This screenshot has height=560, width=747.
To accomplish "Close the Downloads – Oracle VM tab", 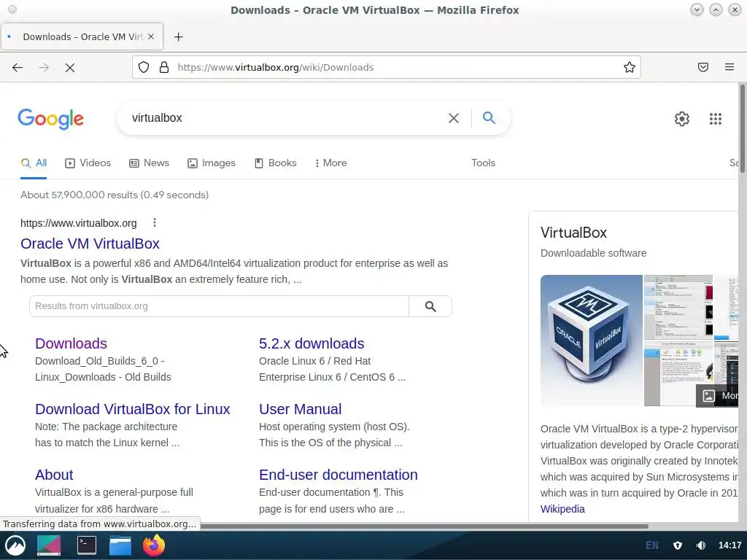I will click(150, 36).
